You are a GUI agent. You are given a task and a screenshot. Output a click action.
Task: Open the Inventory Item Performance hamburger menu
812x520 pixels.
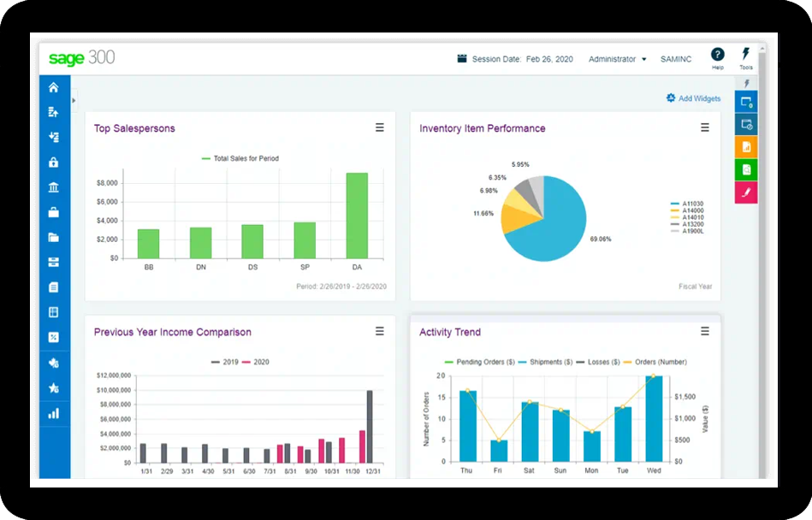pyautogui.click(x=705, y=127)
